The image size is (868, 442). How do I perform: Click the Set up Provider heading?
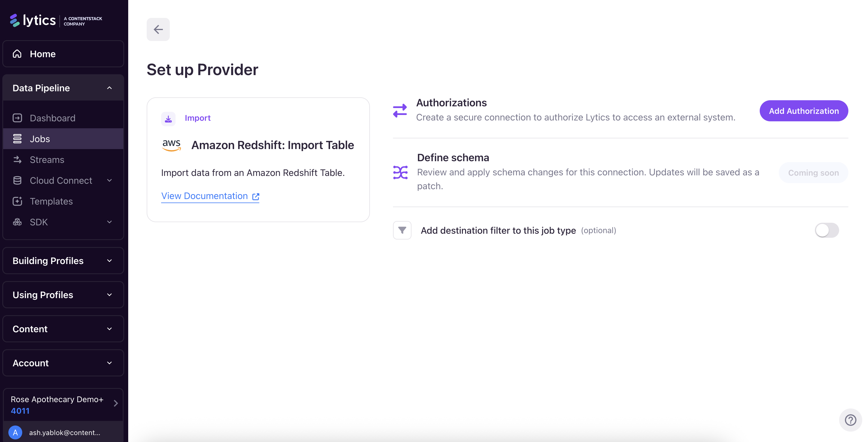(202, 70)
